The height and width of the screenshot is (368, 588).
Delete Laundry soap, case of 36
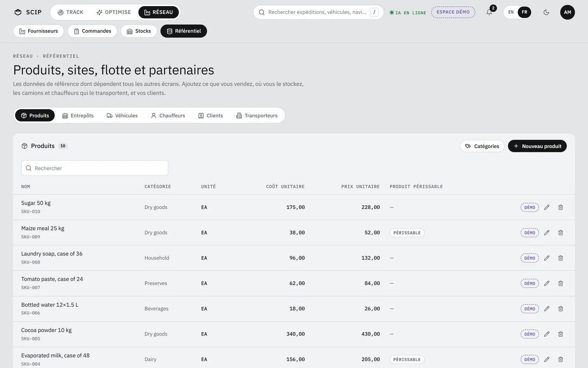point(560,258)
